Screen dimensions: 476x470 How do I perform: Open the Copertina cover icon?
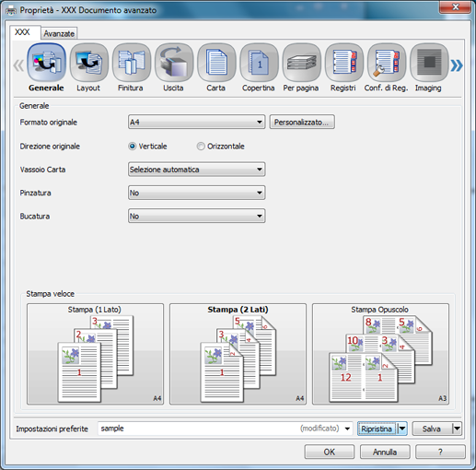[x=259, y=63]
